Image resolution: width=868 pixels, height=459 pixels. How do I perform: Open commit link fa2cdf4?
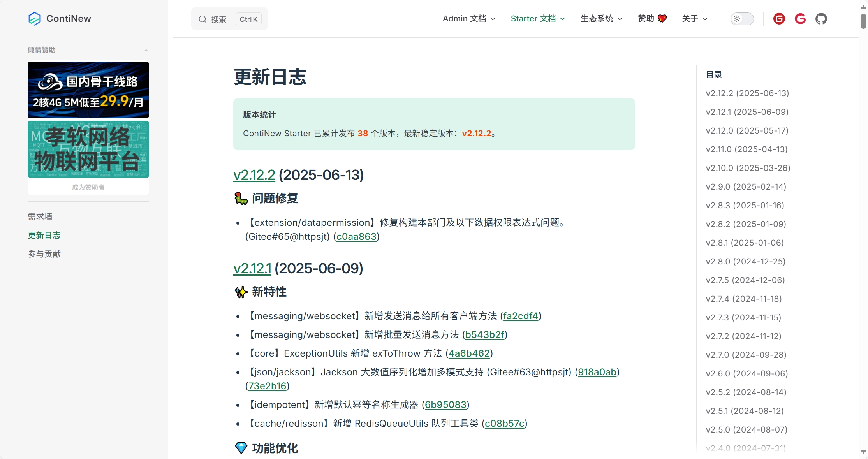click(x=521, y=316)
